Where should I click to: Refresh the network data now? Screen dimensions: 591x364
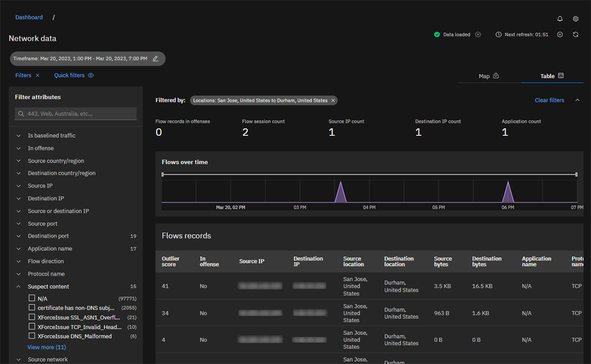coord(576,34)
